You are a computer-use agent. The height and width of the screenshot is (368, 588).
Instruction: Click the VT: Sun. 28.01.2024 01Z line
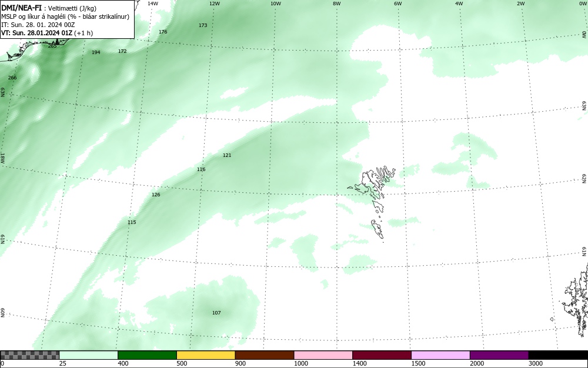click(47, 33)
